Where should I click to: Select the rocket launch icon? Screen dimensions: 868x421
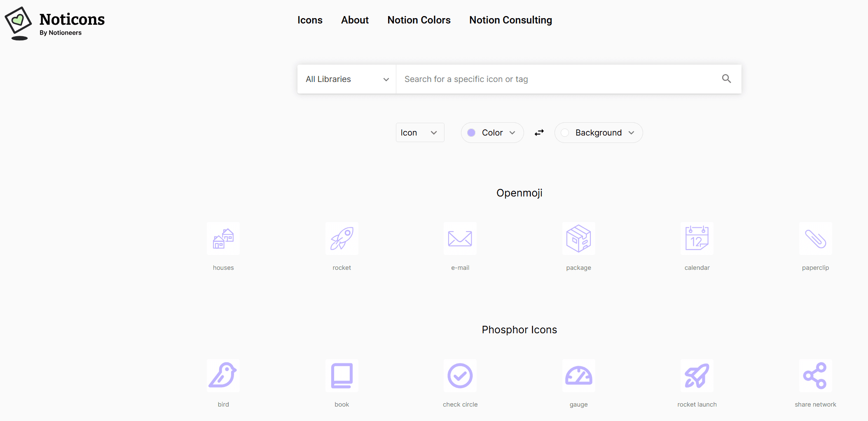[697, 376]
